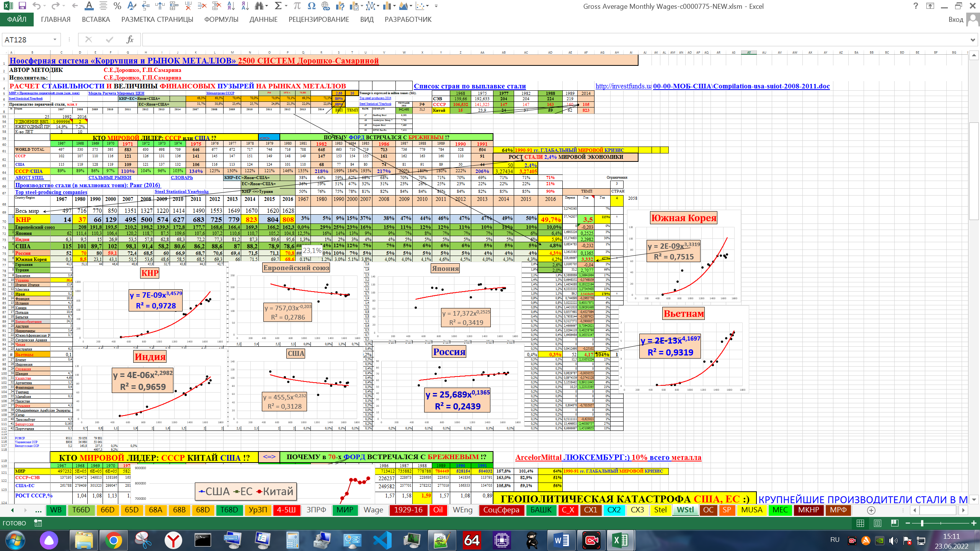
Task: Click the AutoSum sigma icon
Action: click(278, 6)
